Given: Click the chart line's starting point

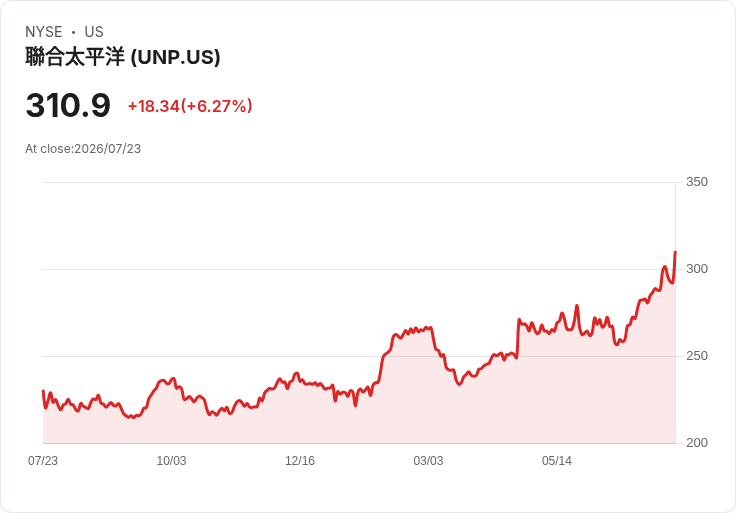Looking at the screenshot, I should click(x=43, y=390).
